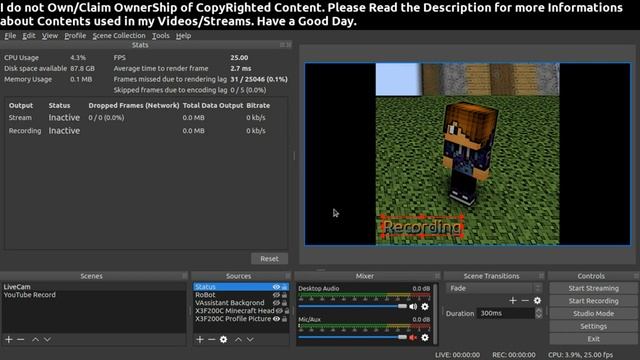Remove scene transition with minus icon

(525, 300)
